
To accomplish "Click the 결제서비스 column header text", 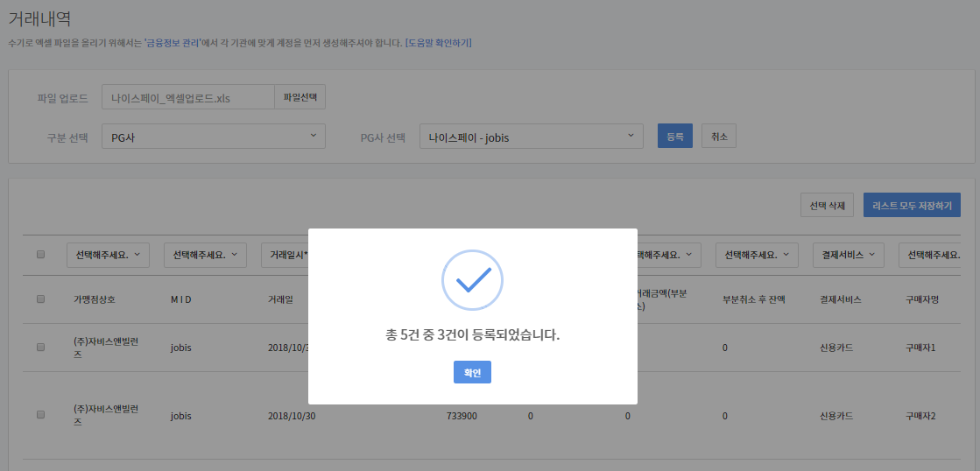I will 841,299.
